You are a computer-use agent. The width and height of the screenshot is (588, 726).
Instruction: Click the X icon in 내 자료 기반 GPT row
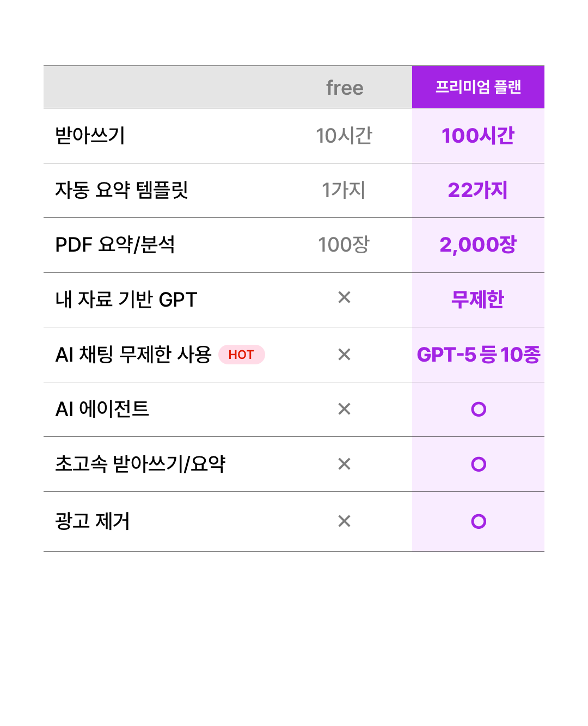tap(344, 297)
